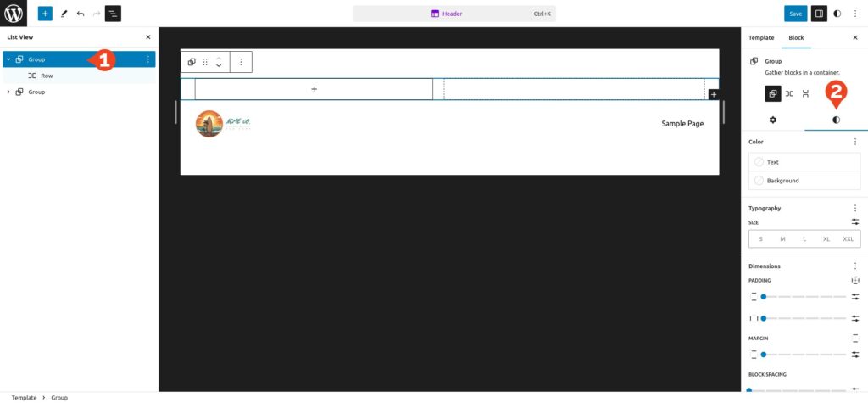868x403 pixels.
Task: Select the Stack variation icon in Group panel
Action: point(805,93)
